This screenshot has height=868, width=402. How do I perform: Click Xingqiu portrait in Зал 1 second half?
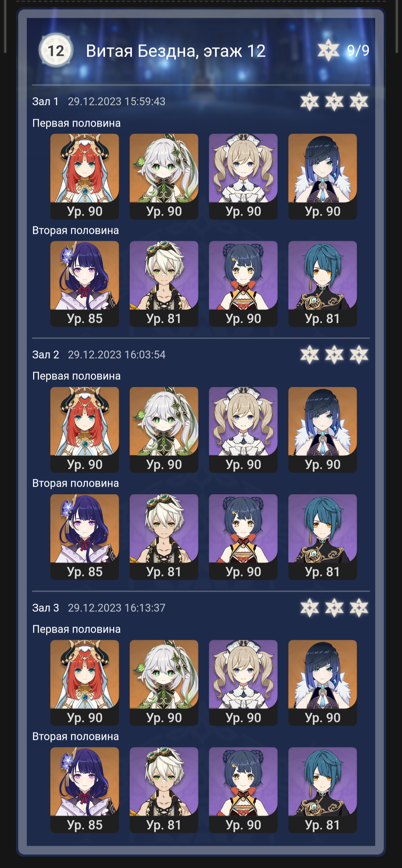322,284
